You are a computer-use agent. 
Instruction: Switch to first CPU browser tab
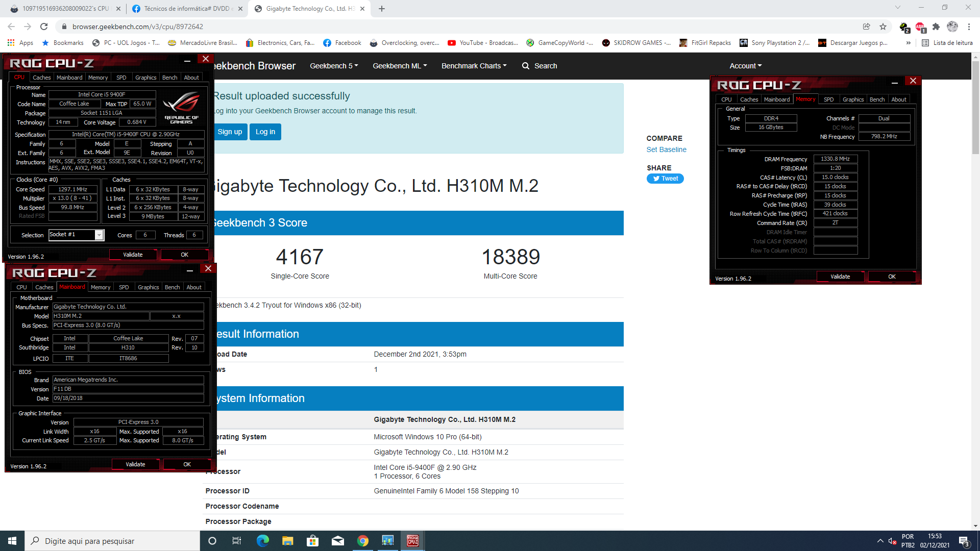coord(65,9)
